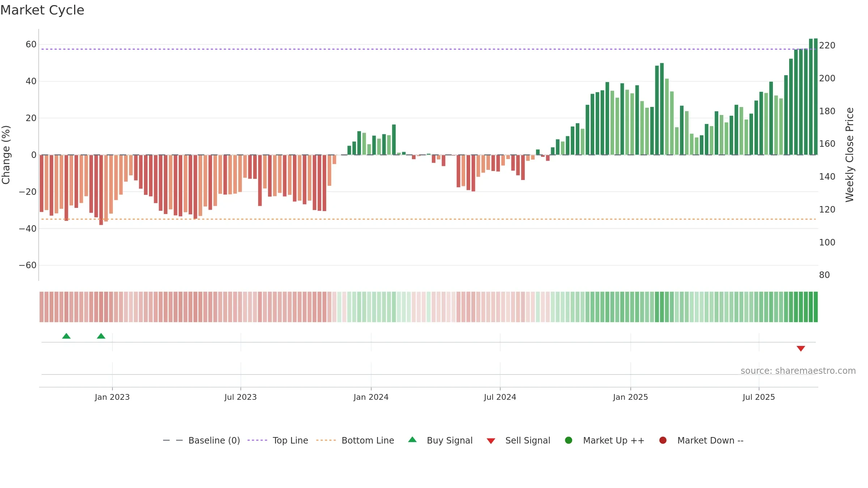Click the Market Cycle chart title

42,10
